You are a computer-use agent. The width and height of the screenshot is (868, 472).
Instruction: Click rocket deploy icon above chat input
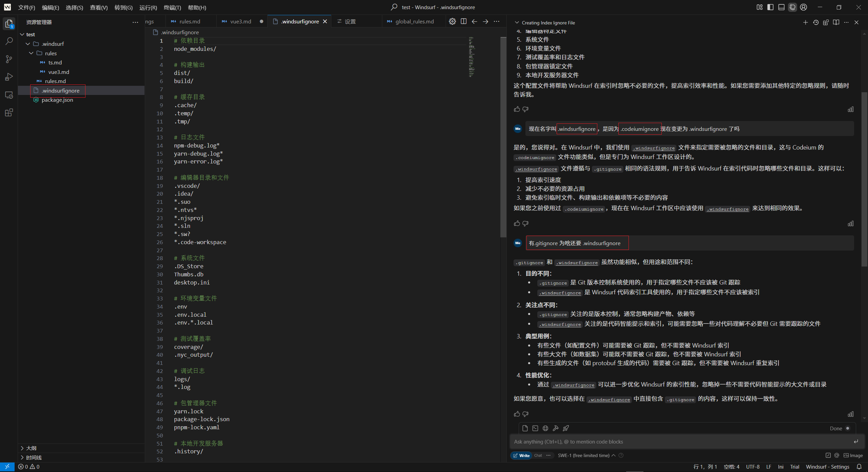566,428
